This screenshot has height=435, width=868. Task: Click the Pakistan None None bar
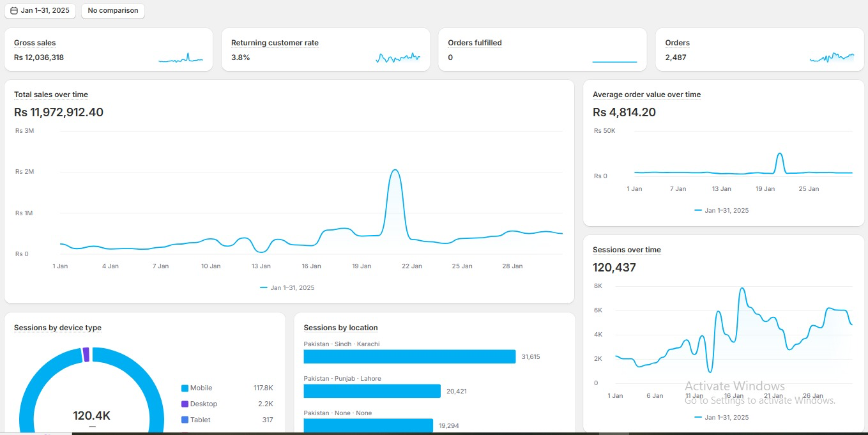tap(368, 425)
